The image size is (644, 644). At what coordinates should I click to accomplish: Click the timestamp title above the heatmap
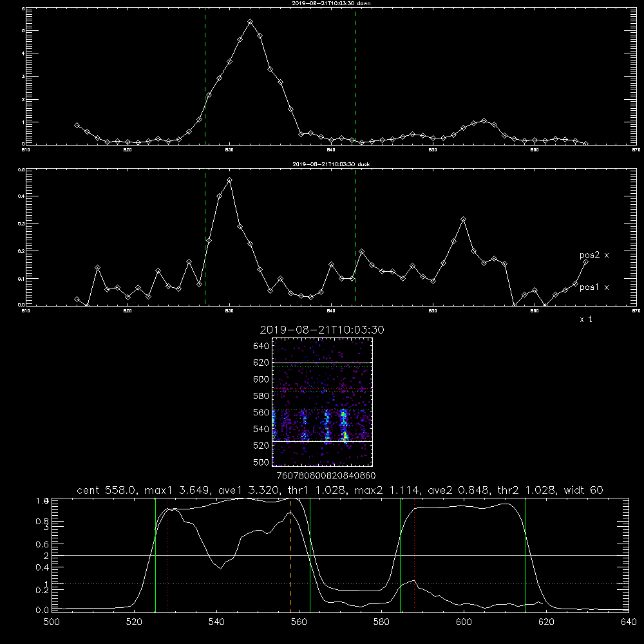click(322, 330)
